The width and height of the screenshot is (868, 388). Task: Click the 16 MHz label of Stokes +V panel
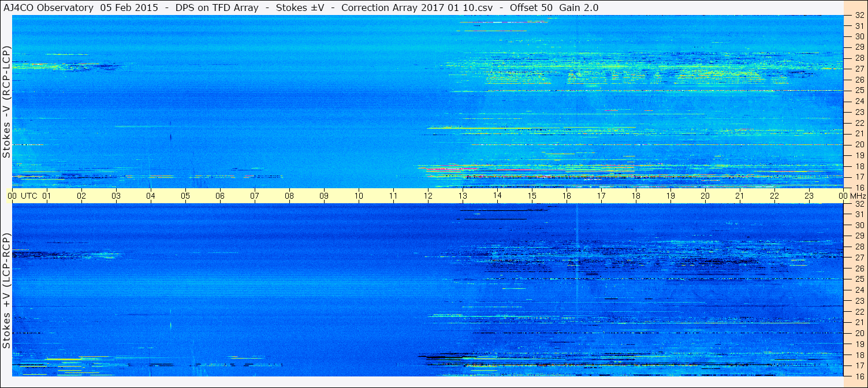tap(859, 376)
